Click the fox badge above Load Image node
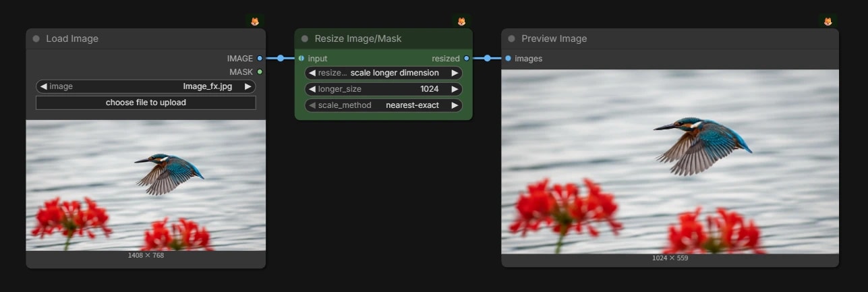Screen dimensions: 868x292 [x=254, y=22]
